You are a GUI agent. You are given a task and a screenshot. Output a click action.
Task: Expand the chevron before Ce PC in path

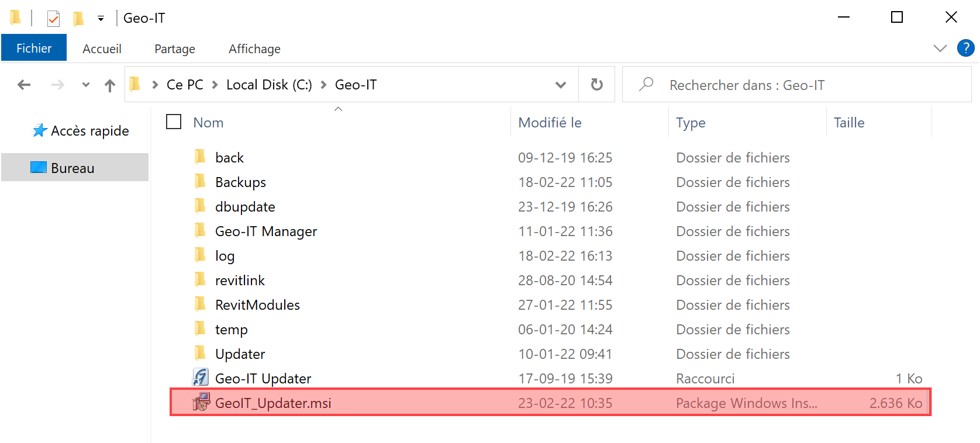pyautogui.click(x=155, y=85)
